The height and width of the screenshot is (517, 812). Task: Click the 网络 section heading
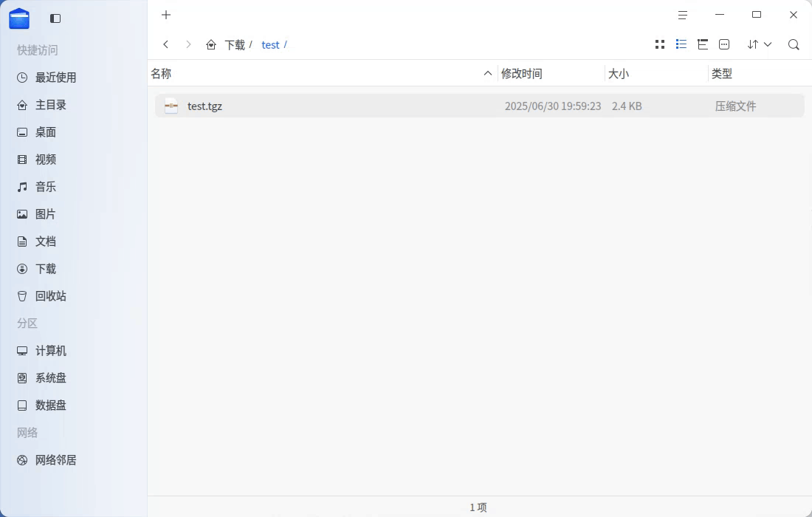coord(27,433)
